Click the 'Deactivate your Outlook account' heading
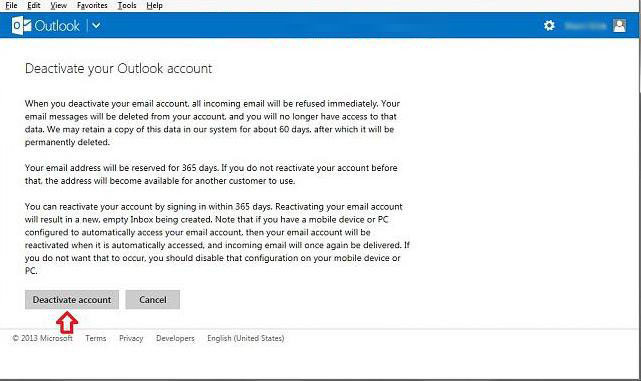 click(x=119, y=68)
